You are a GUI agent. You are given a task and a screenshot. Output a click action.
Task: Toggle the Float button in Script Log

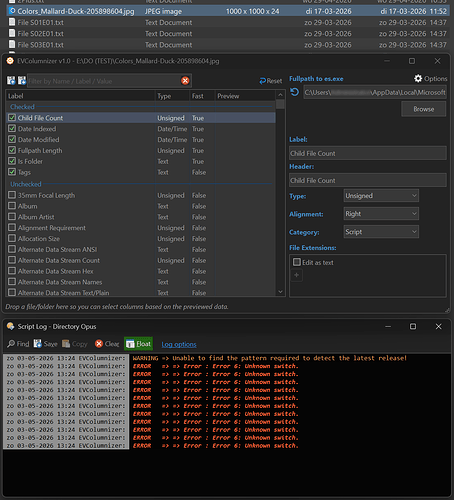[x=139, y=344]
